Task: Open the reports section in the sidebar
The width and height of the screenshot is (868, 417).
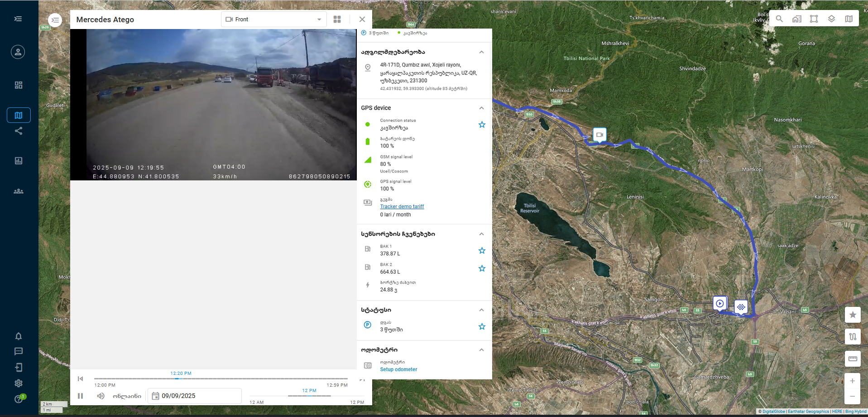Action: coord(19,161)
